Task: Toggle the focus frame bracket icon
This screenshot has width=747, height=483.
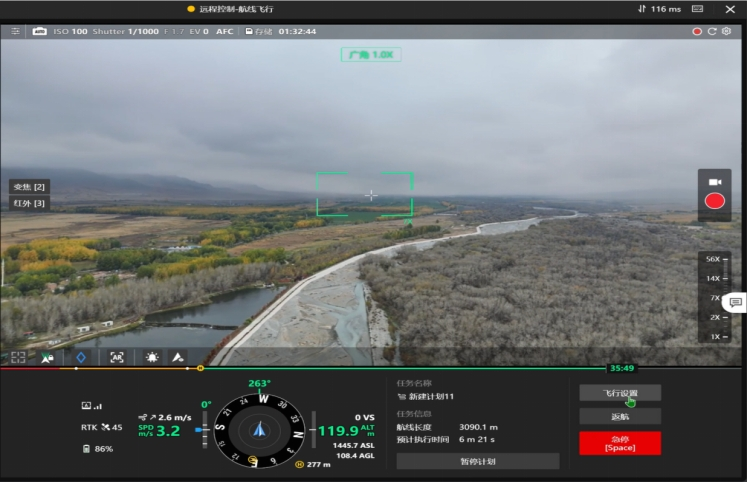Action: click(18, 357)
